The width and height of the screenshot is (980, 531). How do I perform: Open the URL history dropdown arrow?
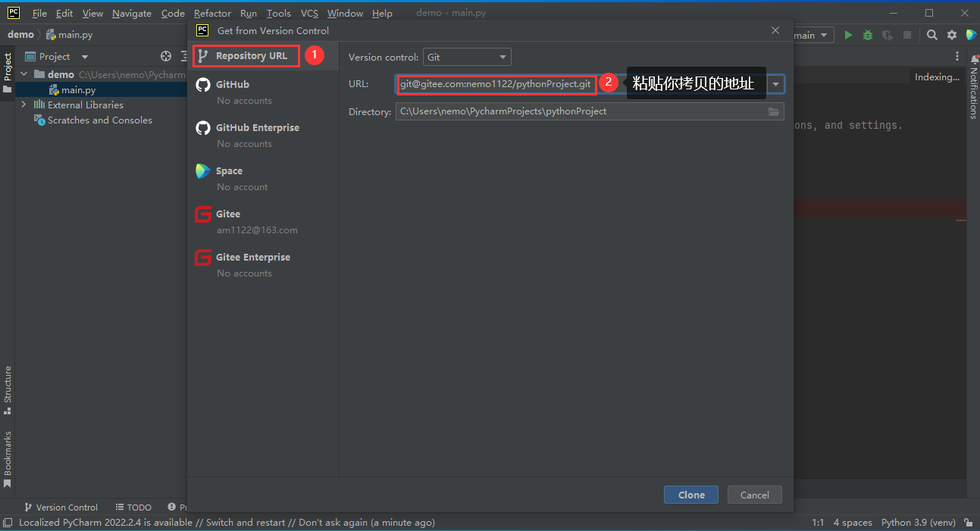[775, 84]
